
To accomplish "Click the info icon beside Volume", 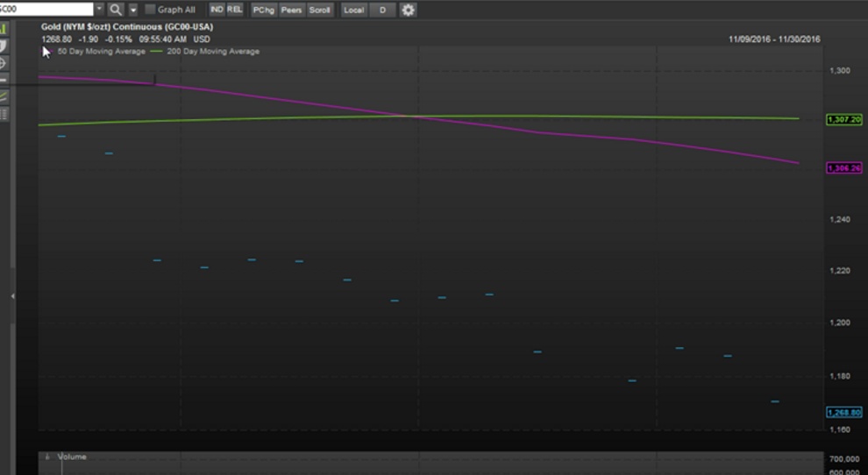I will [47, 457].
